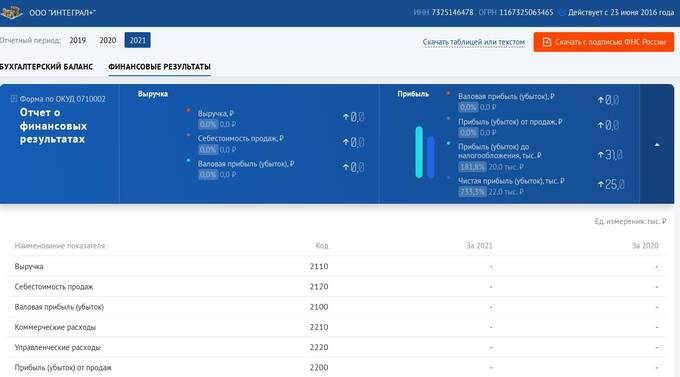Select the 2021 reporting period
Viewport: 680px width, 377px height.
pos(137,40)
